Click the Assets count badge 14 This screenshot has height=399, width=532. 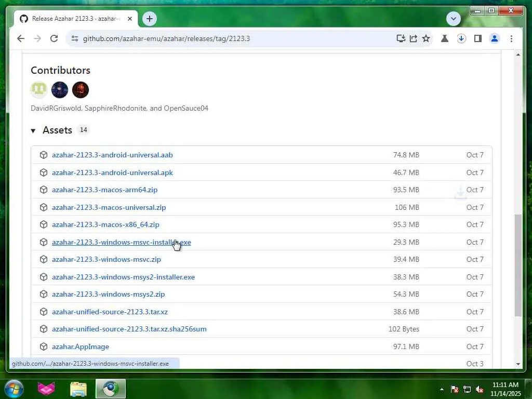pos(84,130)
